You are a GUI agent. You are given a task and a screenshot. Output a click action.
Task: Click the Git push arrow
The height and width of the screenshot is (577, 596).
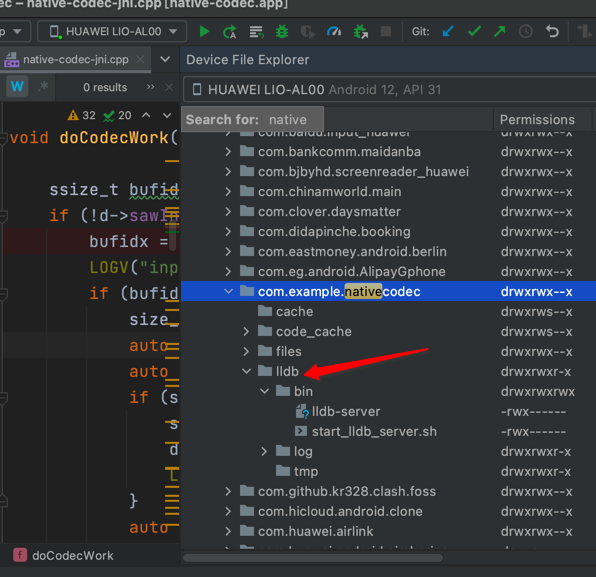(x=499, y=31)
